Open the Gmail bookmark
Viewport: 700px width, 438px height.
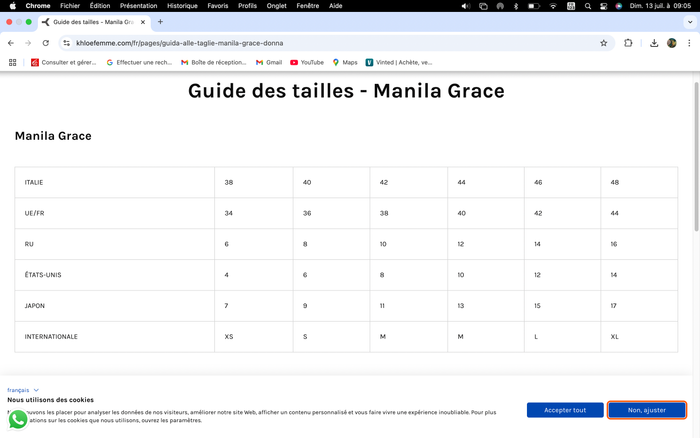(269, 63)
